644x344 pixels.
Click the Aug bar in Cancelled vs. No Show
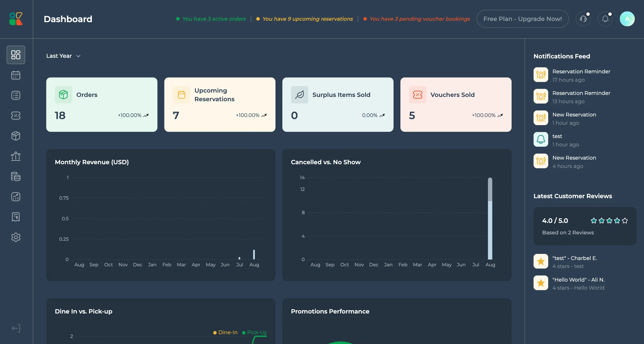tap(490, 219)
